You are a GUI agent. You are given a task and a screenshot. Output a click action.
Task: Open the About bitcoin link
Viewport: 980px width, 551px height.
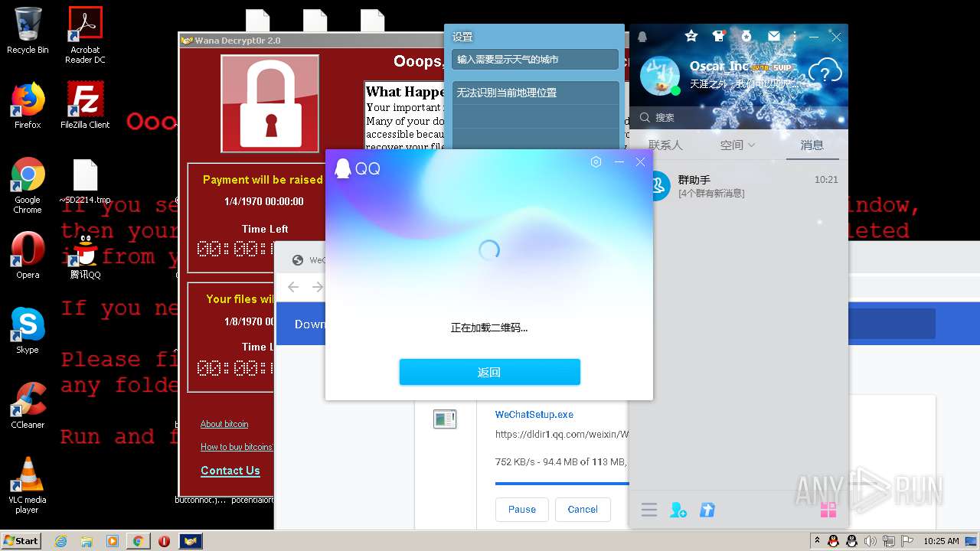pos(224,424)
